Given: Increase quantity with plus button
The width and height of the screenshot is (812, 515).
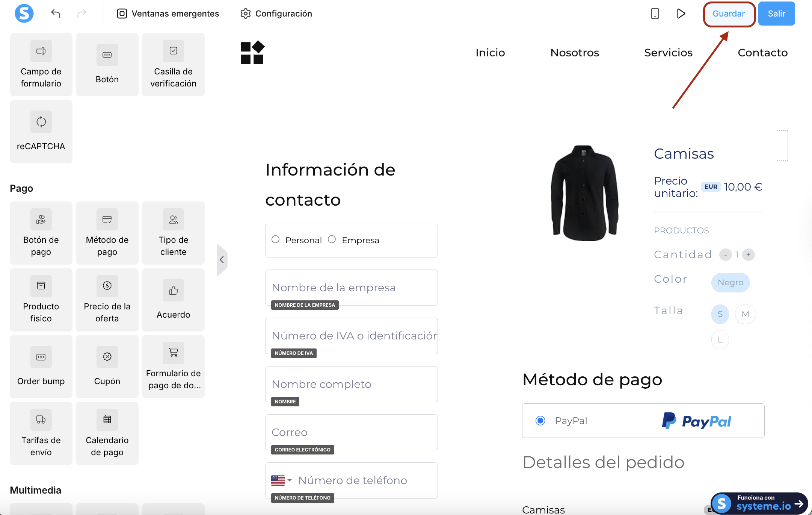Looking at the screenshot, I should (x=749, y=254).
